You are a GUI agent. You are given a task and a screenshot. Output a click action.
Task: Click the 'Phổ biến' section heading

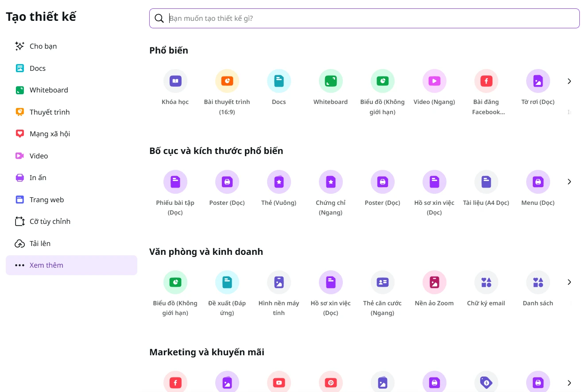pyautogui.click(x=169, y=50)
